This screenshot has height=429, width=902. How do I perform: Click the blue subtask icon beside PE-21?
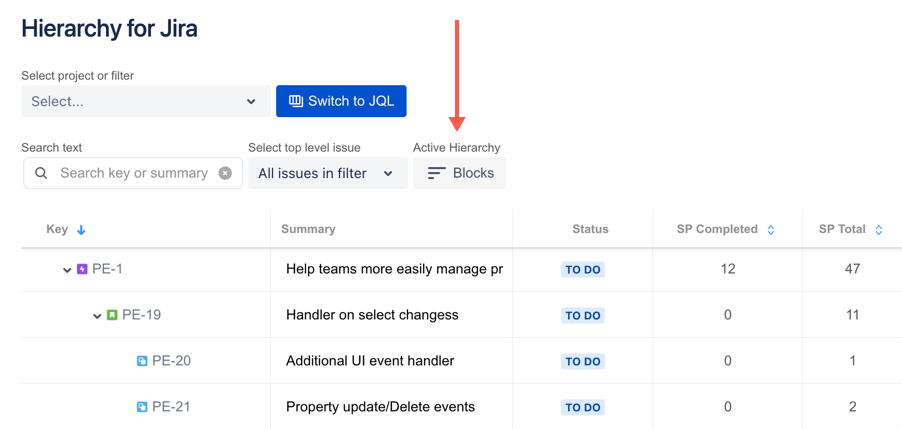[142, 407]
